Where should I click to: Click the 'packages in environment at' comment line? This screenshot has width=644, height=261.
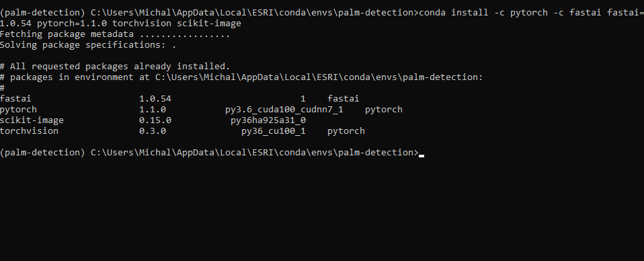click(x=241, y=77)
